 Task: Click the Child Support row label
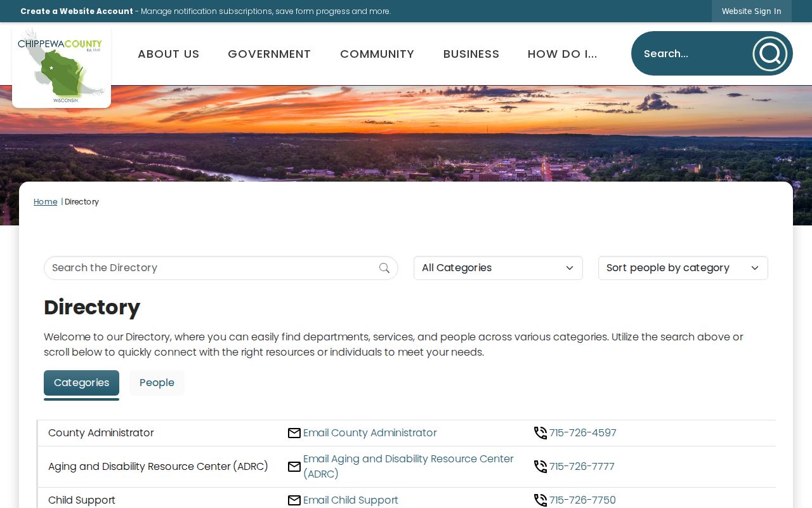(x=82, y=500)
